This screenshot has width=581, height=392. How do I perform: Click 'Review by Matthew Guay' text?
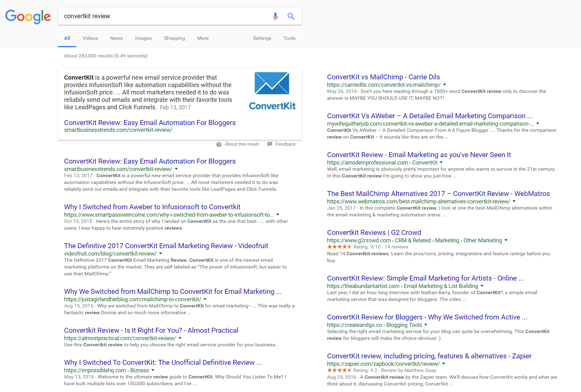click(409, 370)
